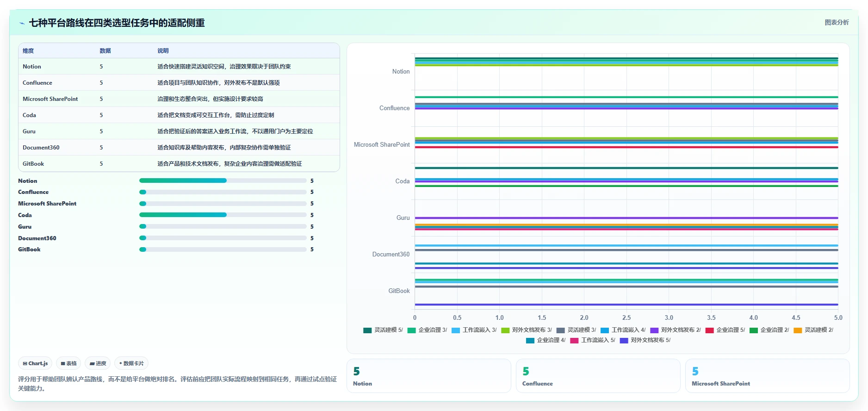Click the Coda label on the chart's y-axis
This screenshot has width=868, height=411.
(x=403, y=181)
